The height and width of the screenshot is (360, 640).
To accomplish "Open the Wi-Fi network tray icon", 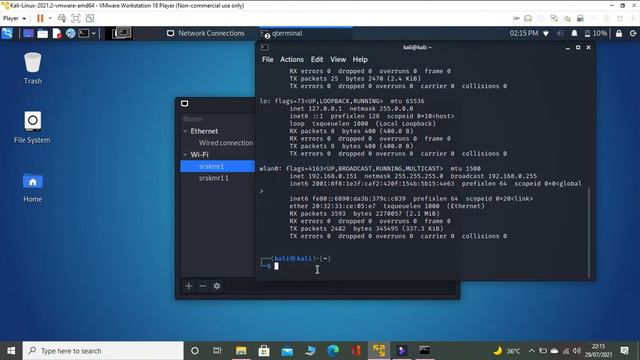I will [546, 33].
